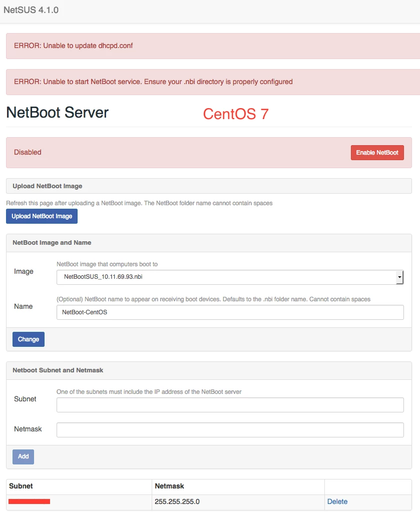Focus the Netmask input field
Viewport: 420px width, 518px height.
pyautogui.click(x=230, y=430)
